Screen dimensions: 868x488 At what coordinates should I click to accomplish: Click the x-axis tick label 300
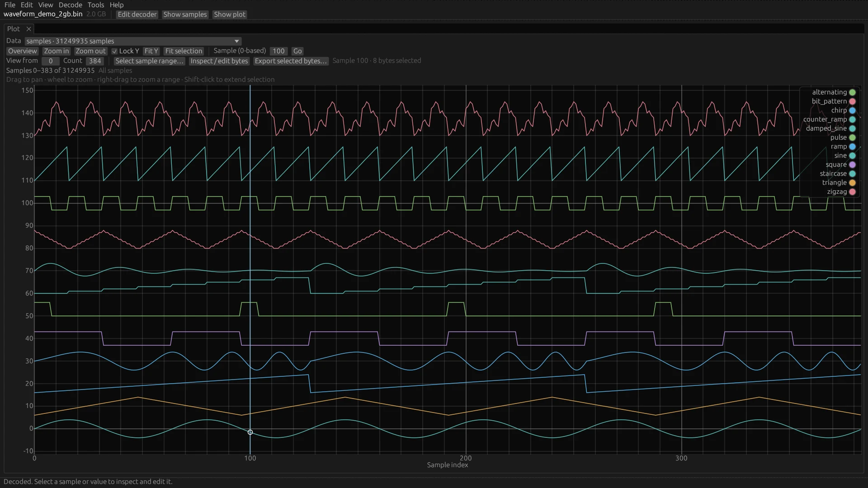click(x=681, y=458)
